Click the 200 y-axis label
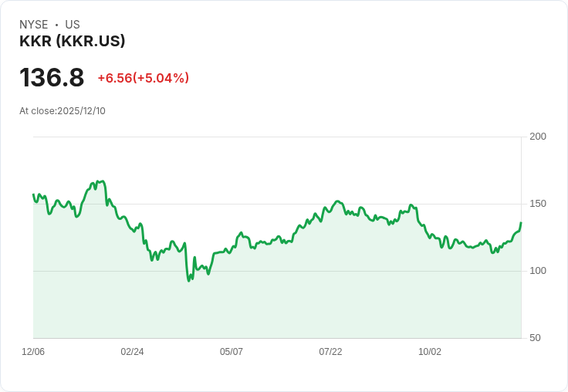 [x=538, y=137]
